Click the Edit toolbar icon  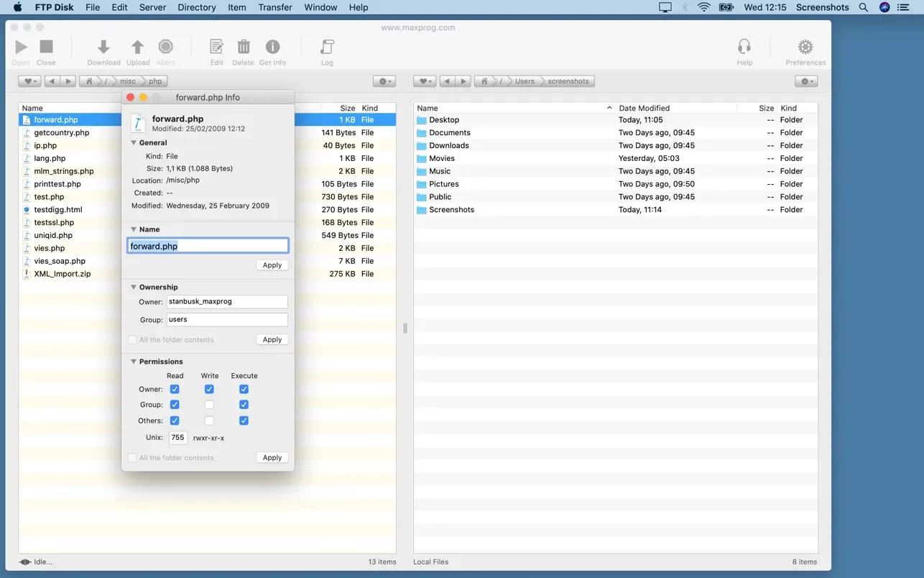pyautogui.click(x=216, y=47)
